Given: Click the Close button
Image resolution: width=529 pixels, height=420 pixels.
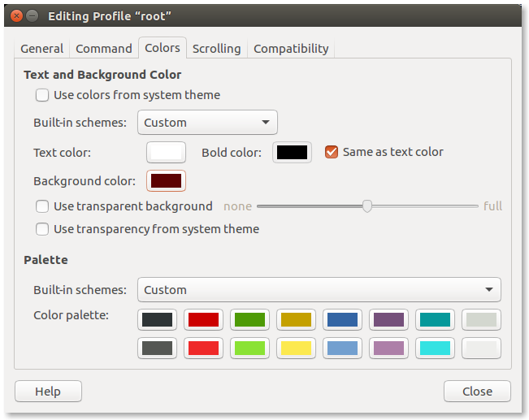Looking at the screenshot, I should 477,392.
